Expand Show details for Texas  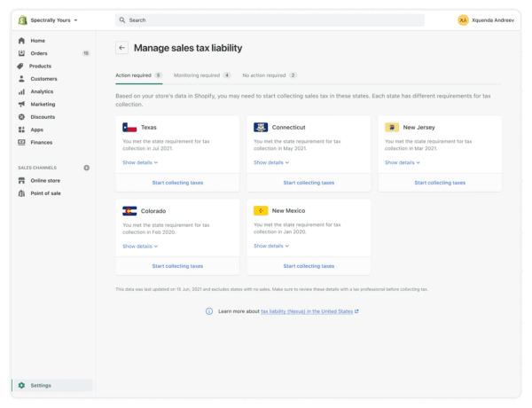point(140,162)
